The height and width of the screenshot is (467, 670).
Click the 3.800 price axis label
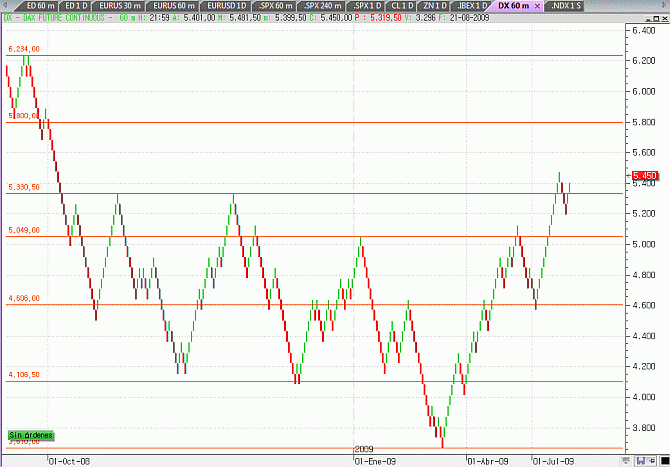click(x=644, y=428)
